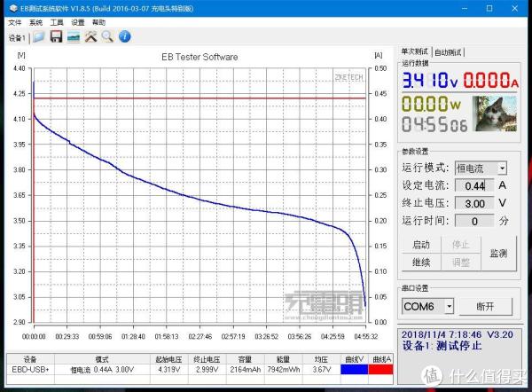The width and height of the screenshot is (532, 392).
Task: Open monitoring with the 监测 button
Action: click(x=498, y=254)
